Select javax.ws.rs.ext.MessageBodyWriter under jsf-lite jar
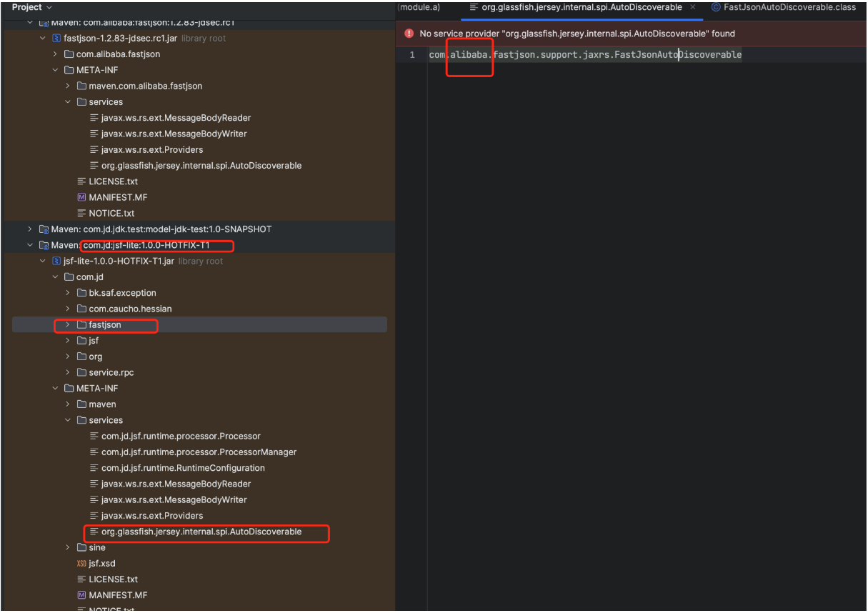Image resolution: width=868 pixels, height=613 pixels. (174, 499)
